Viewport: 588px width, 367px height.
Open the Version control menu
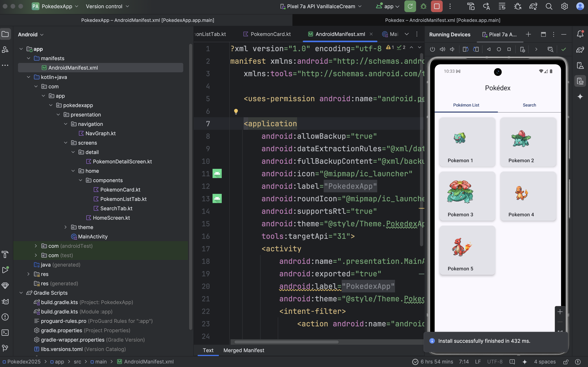pos(107,6)
